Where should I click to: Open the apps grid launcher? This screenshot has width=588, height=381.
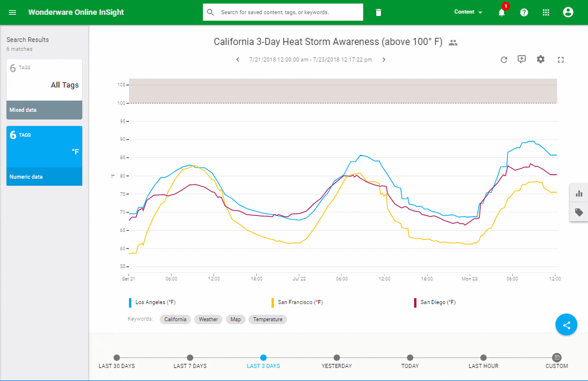(546, 12)
